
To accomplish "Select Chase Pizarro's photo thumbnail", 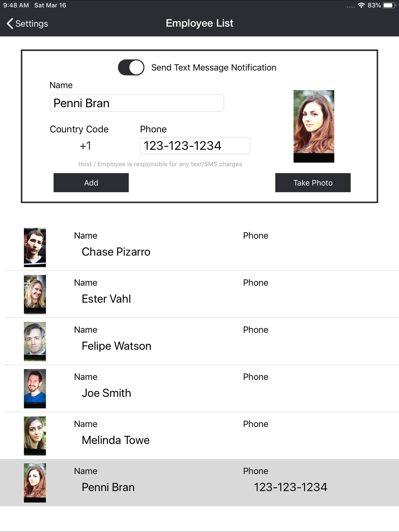I will (35, 248).
